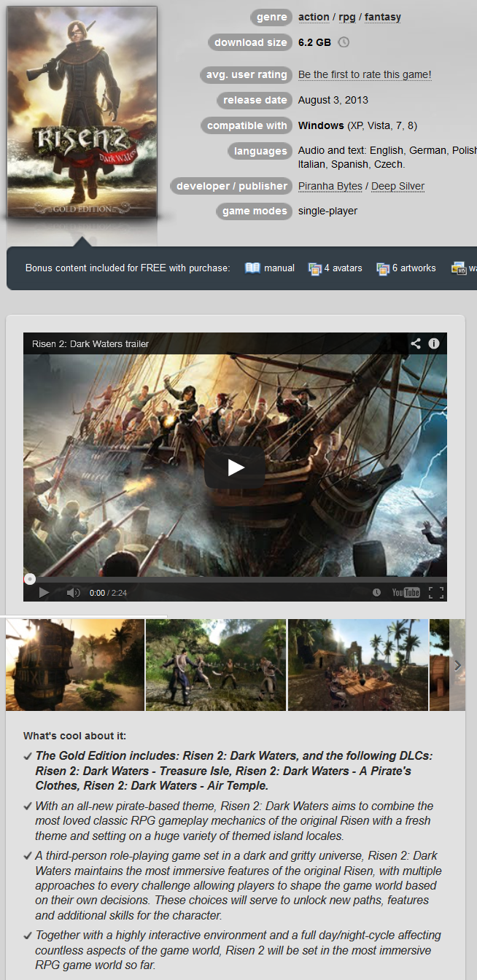Viewport: 477px width, 980px height.
Task: Open the action genre link
Action: point(314,17)
